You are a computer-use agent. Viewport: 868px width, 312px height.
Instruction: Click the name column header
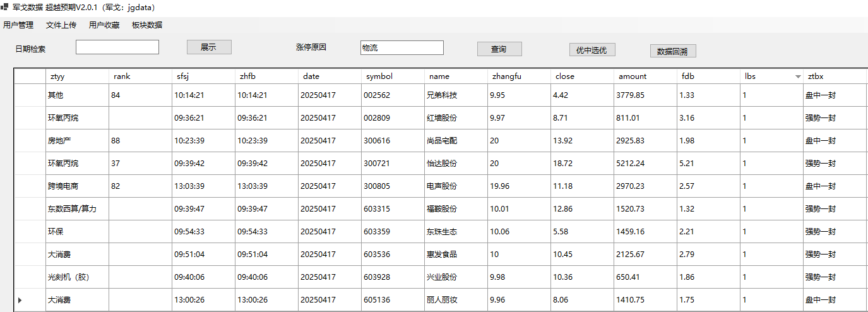[x=456, y=76]
